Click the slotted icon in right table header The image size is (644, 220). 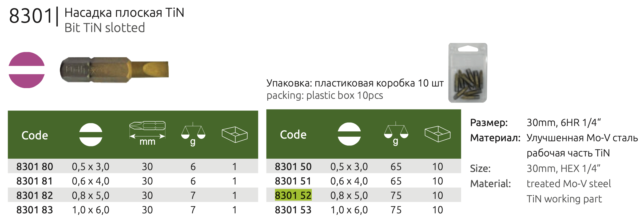coord(349,134)
